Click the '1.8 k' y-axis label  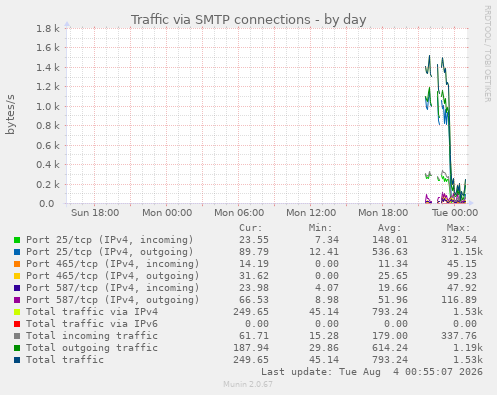[x=48, y=29]
